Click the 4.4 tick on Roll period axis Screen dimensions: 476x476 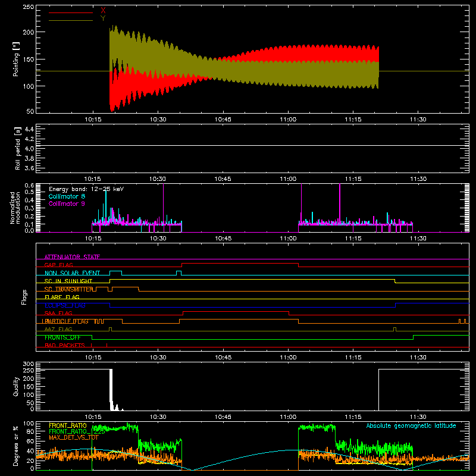coord(29,129)
